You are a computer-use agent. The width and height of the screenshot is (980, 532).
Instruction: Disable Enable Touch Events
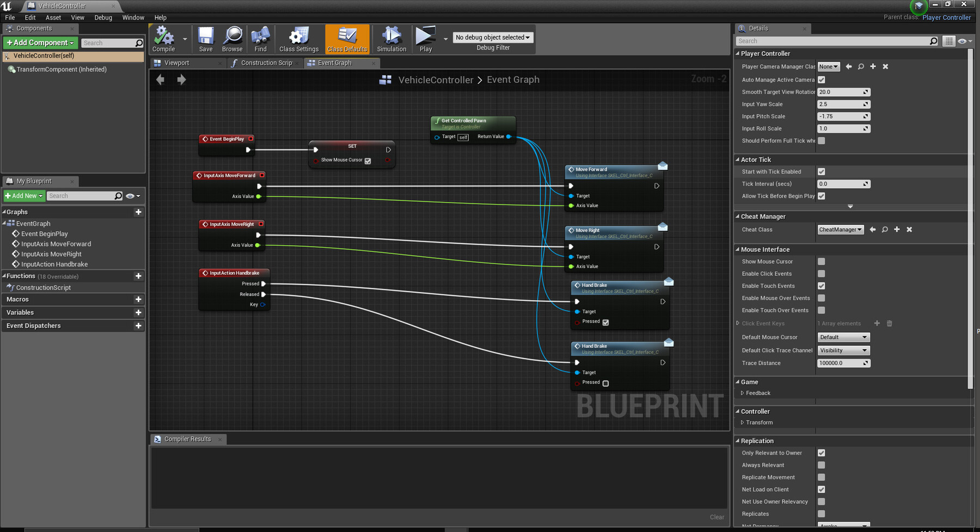[821, 286]
